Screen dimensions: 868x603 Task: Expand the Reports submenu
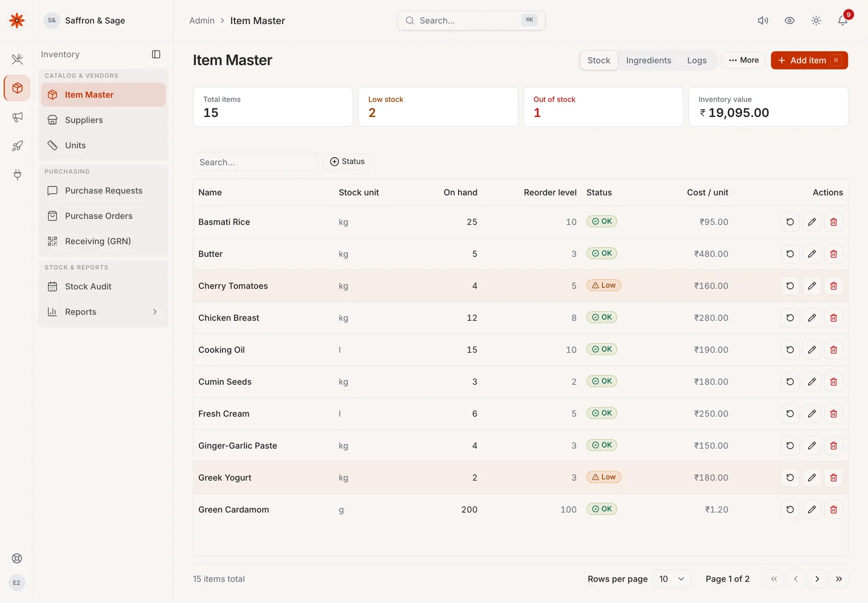tap(103, 312)
